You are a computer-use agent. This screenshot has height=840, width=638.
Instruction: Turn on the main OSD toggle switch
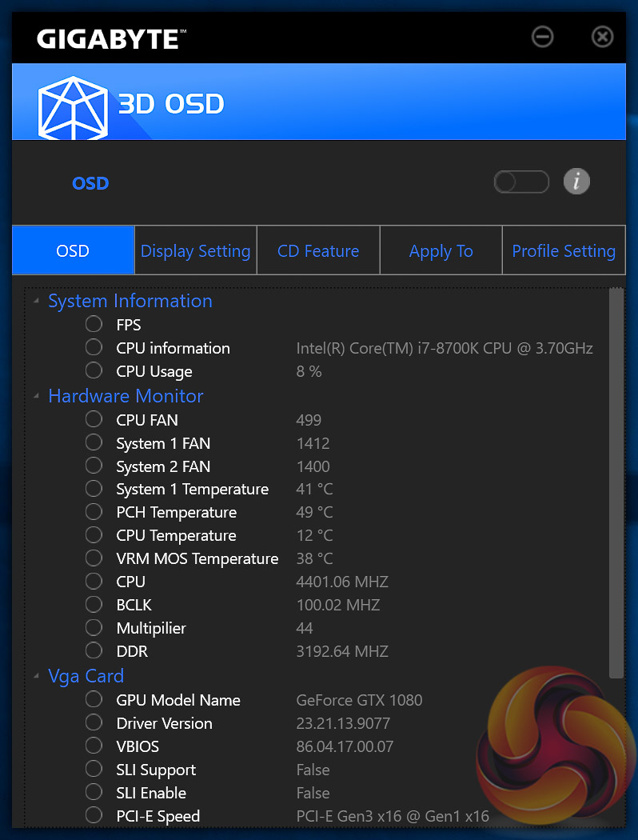pyautogui.click(x=521, y=182)
